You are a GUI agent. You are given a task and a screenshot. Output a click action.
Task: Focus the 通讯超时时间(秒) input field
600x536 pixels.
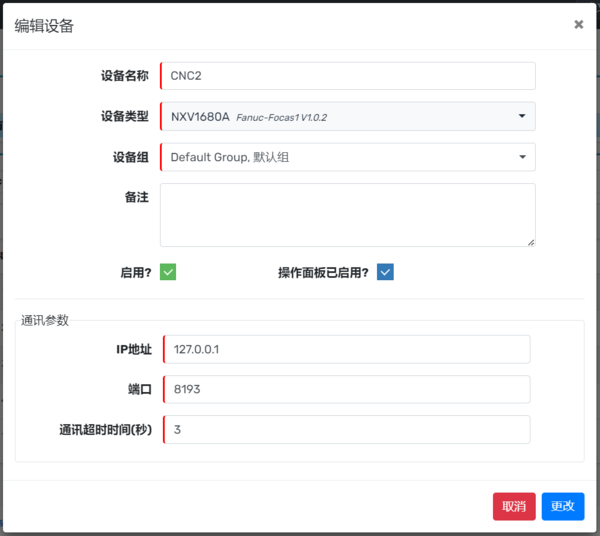[x=346, y=429]
